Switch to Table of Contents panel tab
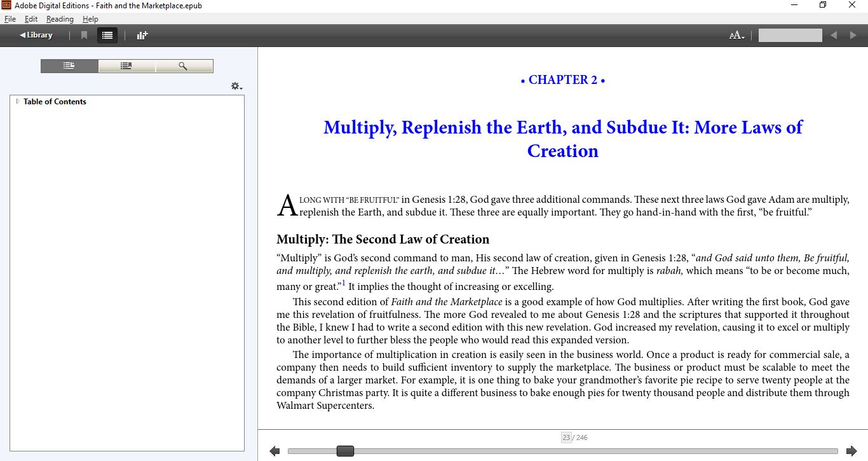 tap(69, 66)
